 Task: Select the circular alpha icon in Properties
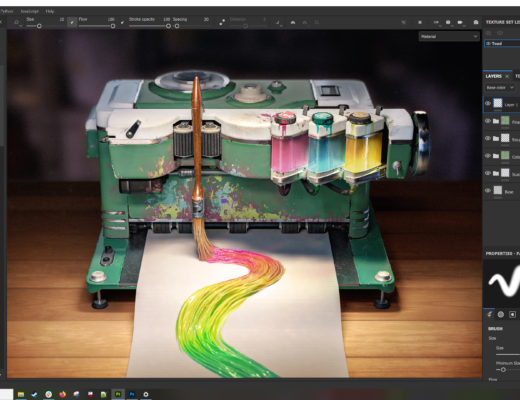point(501,314)
